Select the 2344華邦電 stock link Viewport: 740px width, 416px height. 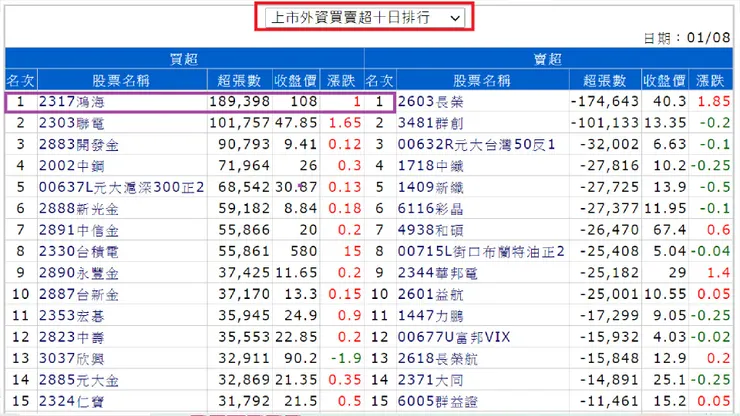pos(437,273)
